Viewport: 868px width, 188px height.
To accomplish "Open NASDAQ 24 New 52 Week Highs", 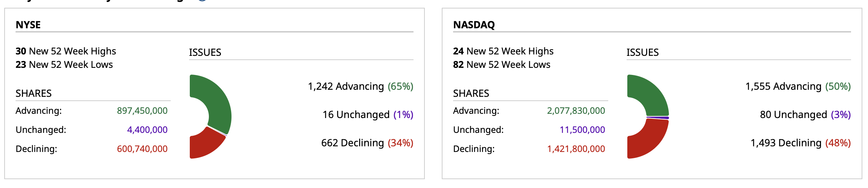I will click(x=503, y=51).
